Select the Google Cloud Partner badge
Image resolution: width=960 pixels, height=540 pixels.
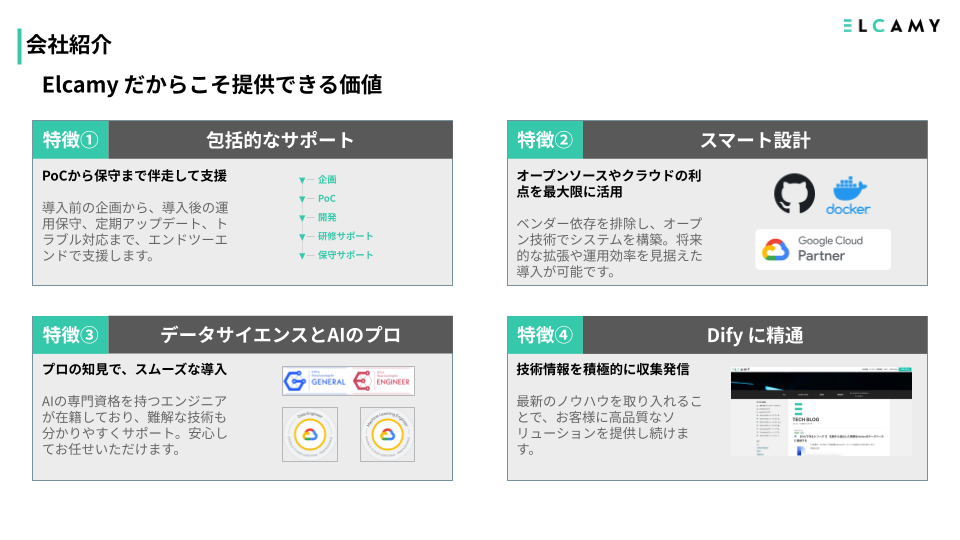[x=823, y=249]
